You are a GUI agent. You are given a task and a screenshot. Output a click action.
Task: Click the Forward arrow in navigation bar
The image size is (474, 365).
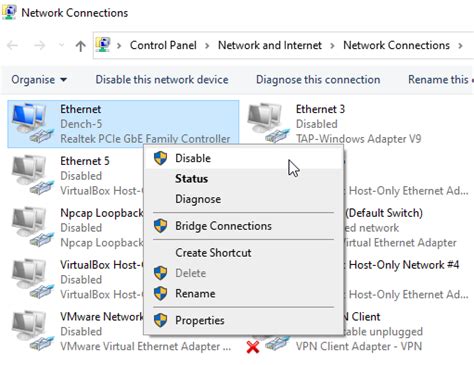point(39,46)
